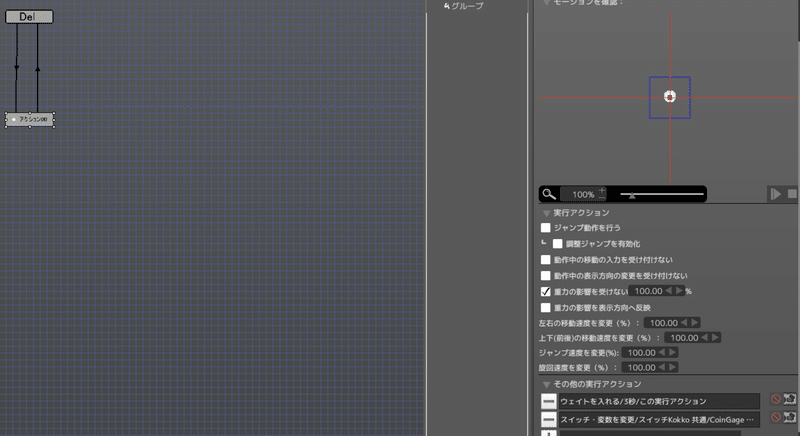800x436 pixels.
Task: Click the motion preview zoom slider handle
Action: (x=632, y=194)
